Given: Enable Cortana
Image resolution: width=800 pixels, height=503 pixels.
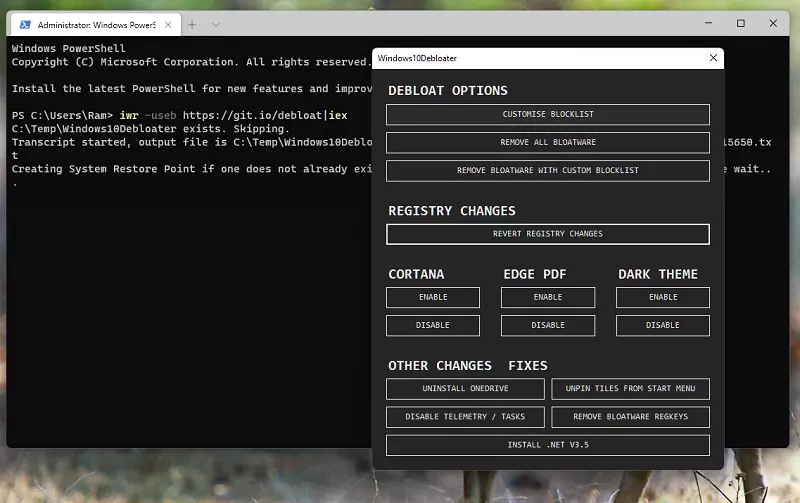Looking at the screenshot, I should 432,297.
